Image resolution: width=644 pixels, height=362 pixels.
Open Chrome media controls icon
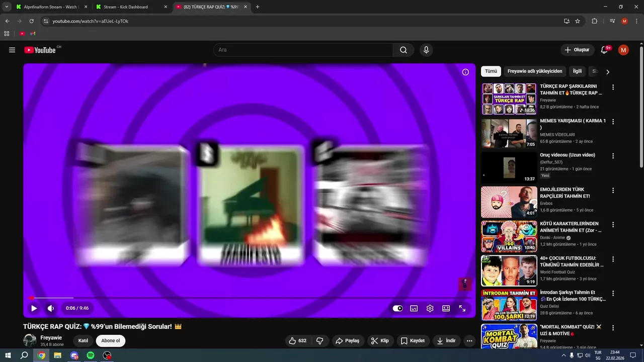[x=612, y=21]
